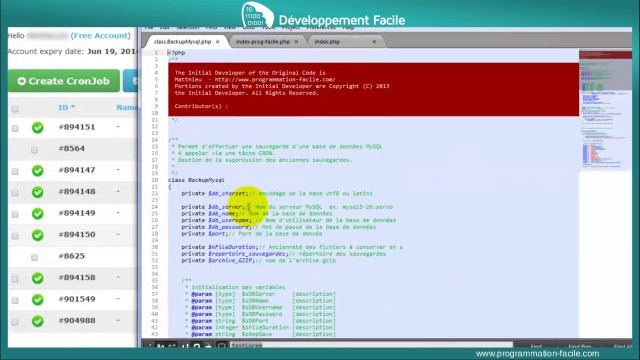The width and height of the screenshot is (640, 360).
Task: Check the box for cron job #894149
Action: tap(15, 214)
